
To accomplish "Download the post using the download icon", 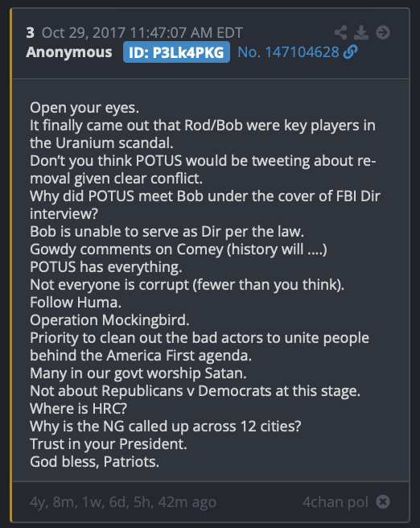I will click(x=361, y=33).
